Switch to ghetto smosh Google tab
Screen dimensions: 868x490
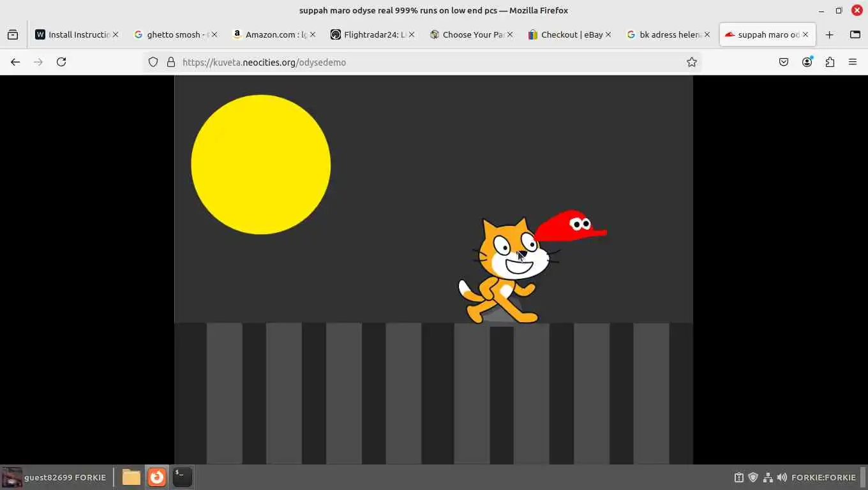[175, 34]
